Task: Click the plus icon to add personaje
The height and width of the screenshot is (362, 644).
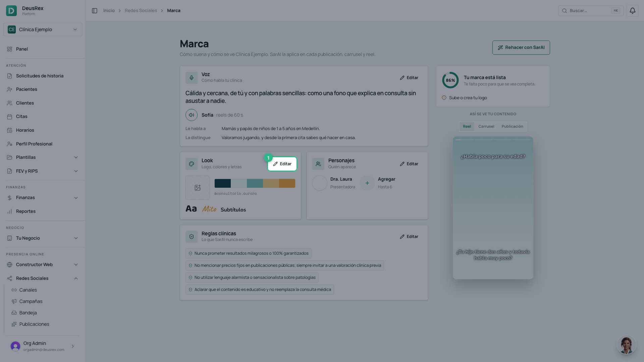Action: tap(367, 183)
